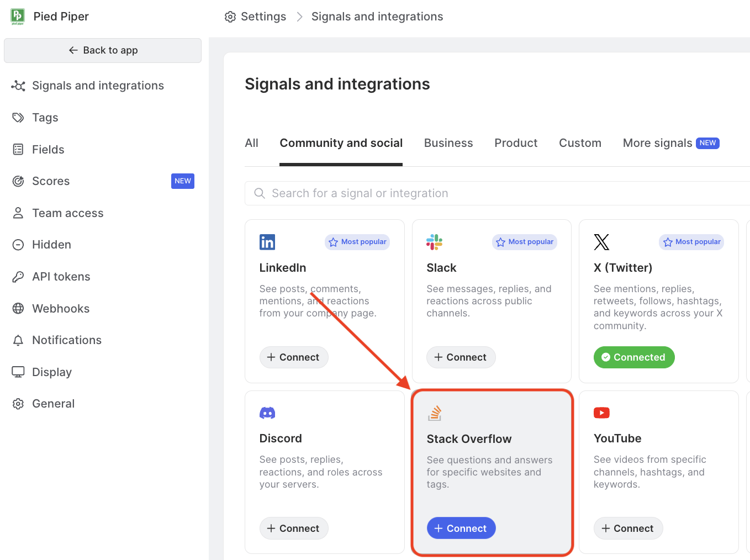Screen dimensions: 750x560
Task: Switch to the All tab
Action: pos(252,143)
